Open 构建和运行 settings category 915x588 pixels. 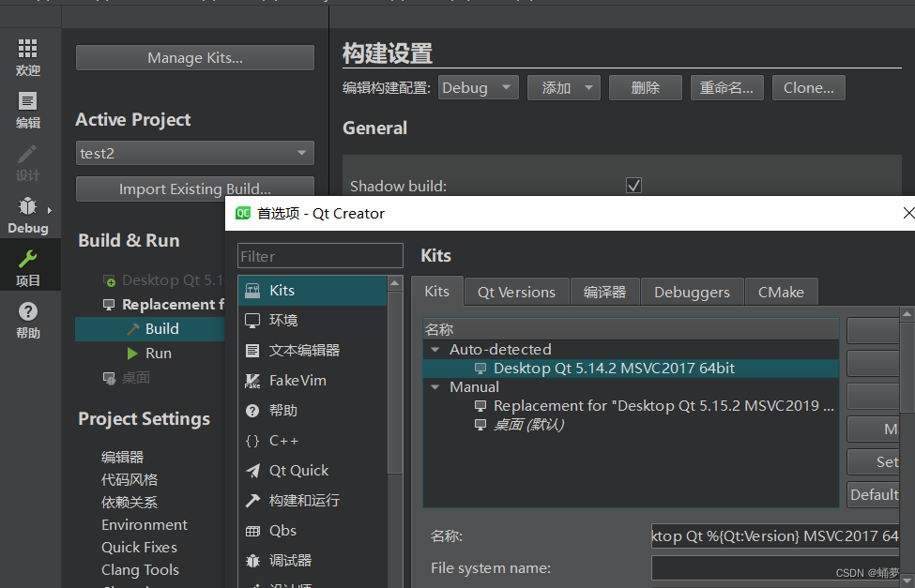click(x=313, y=500)
